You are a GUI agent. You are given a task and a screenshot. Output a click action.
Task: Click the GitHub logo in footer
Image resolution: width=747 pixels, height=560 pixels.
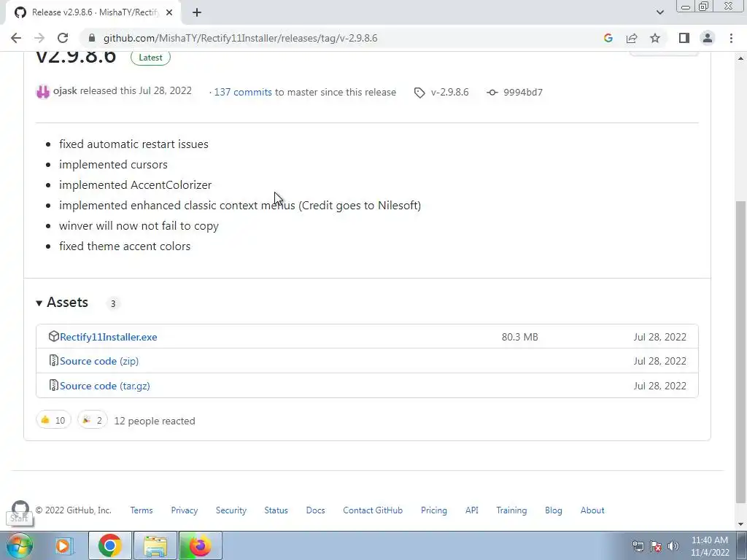[x=20, y=508]
